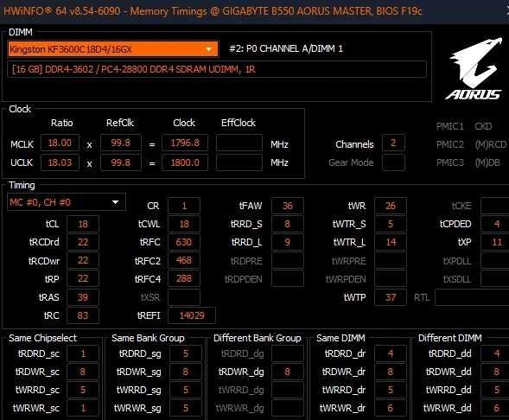This screenshot has width=509, height=420.
Task: Click the tRDRD_sg value 5
Action: [186, 353]
